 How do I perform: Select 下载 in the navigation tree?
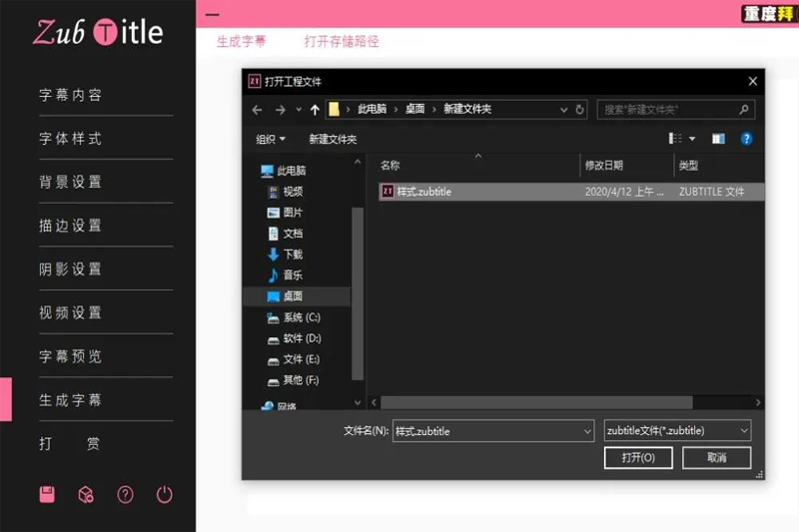pyautogui.click(x=285, y=255)
